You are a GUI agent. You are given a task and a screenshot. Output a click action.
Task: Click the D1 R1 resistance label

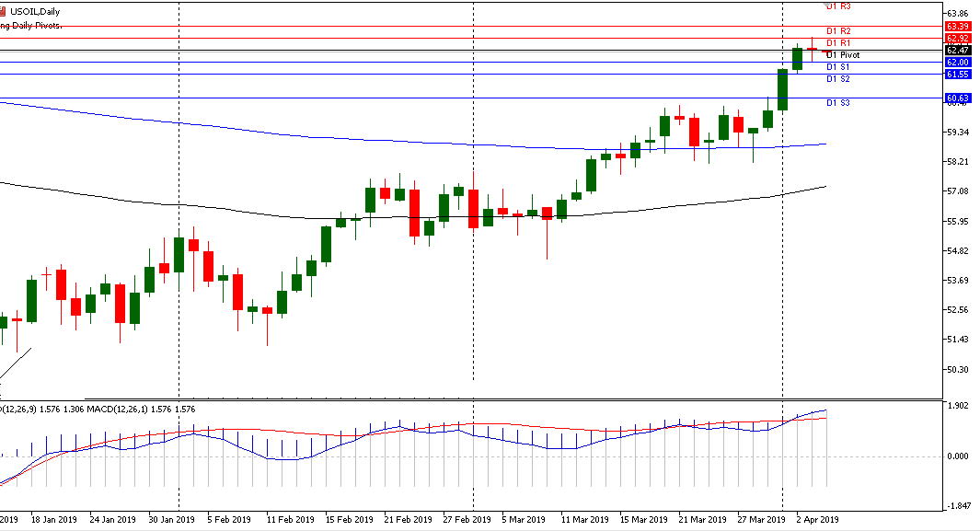pyautogui.click(x=837, y=43)
